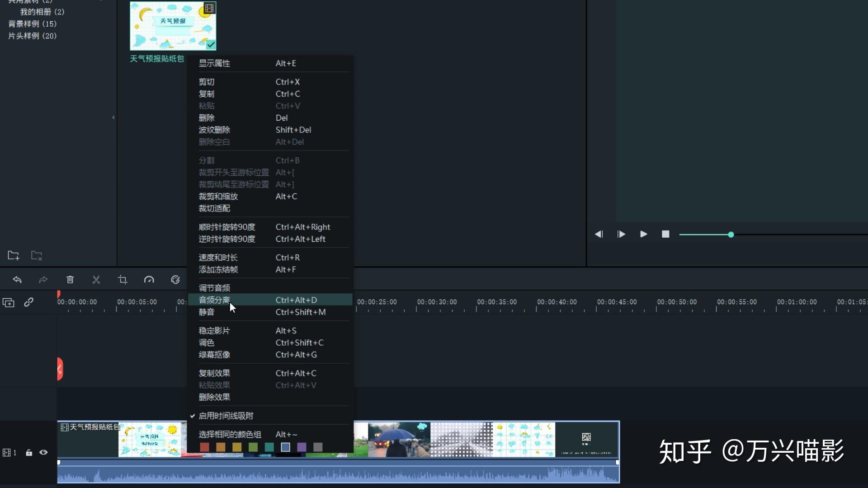Click the link chain icon
868x488 pixels.
pyautogui.click(x=28, y=302)
